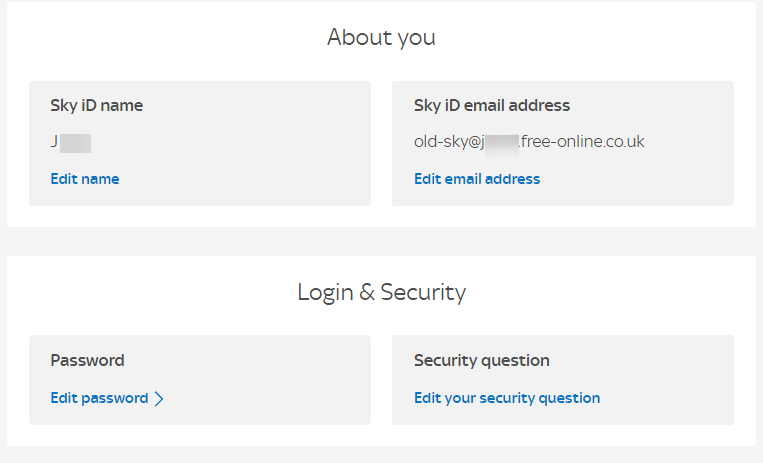Click the partially hidden Sky iD name value

70,142
